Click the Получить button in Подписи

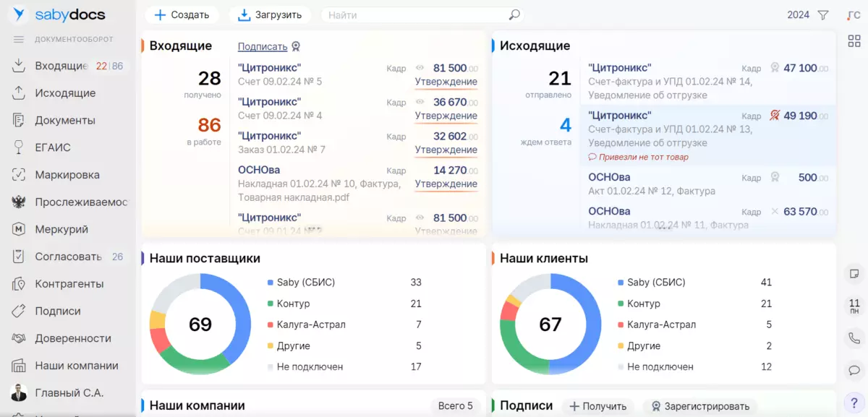point(598,406)
